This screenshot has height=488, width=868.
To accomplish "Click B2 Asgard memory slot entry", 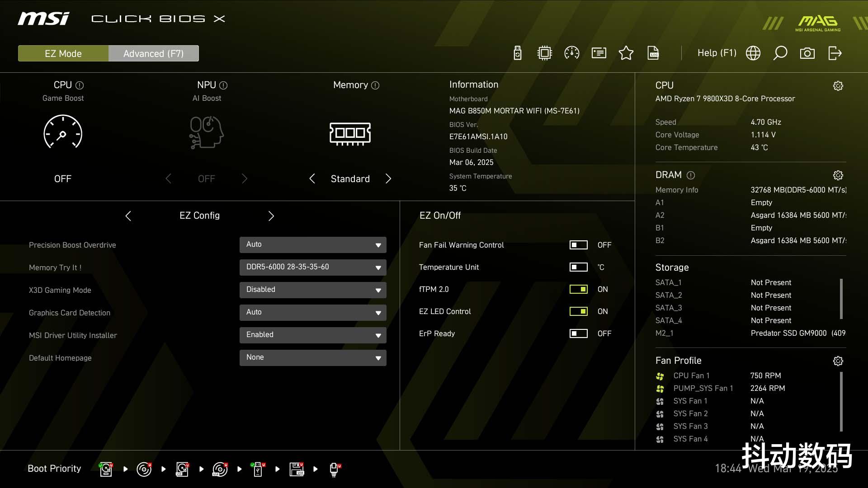I will (x=750, y=240).
